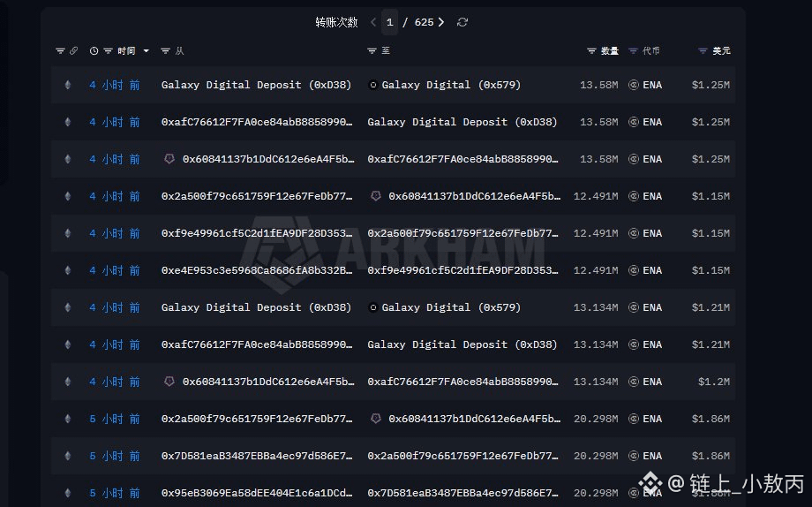This screenshot has height=507, width=812.
Task: Open sender Galaxy Digital Deposit (0xD38) in first row
Action: [x=256, y=85]
